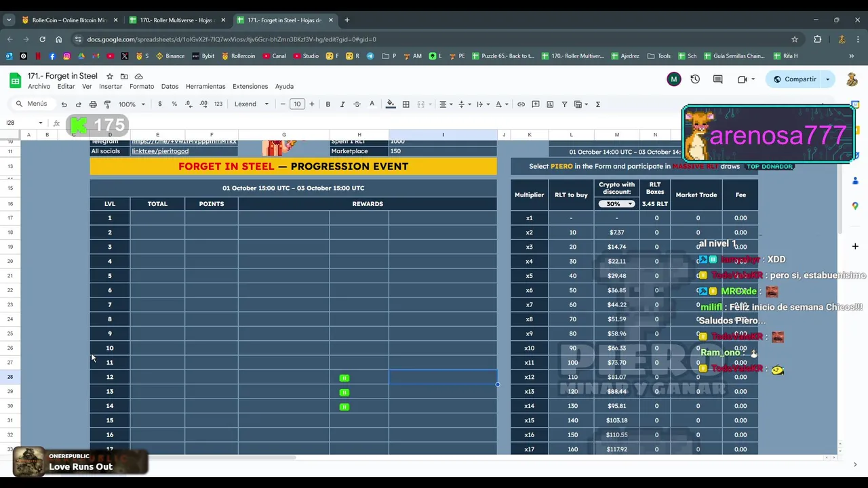Image resolution: width=868 pixels, height=488 pixels.
Task: Format as percent with the % icon
Action: pyautogui.click(x=174, y=104)
